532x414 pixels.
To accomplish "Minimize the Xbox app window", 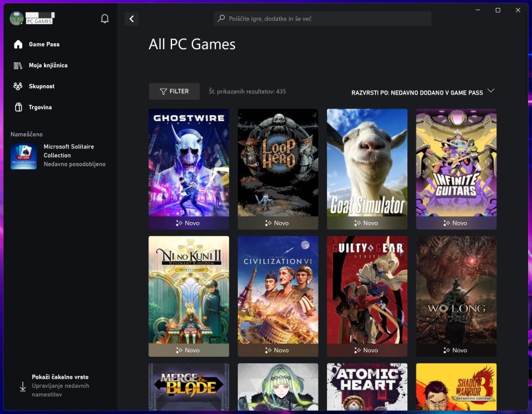I will coord(477,10).
